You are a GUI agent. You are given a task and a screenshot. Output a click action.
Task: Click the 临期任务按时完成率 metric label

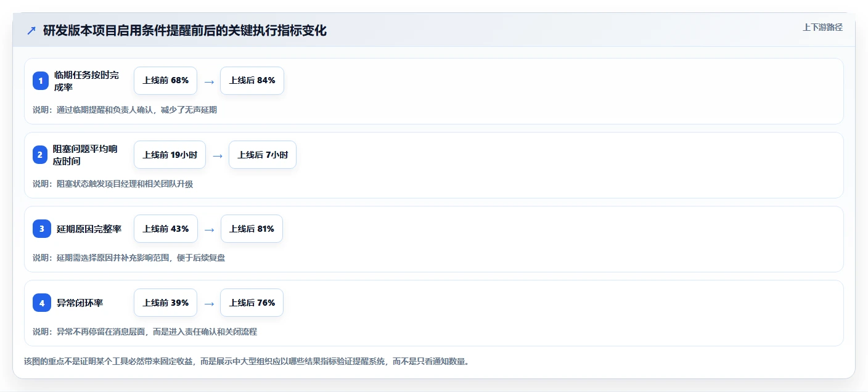(86, 81)
